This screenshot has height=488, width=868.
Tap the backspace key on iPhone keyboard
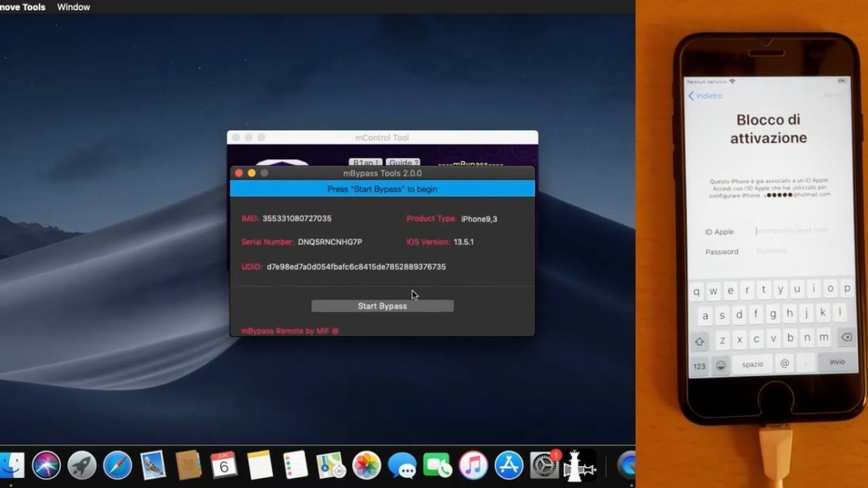pos(846,337)
